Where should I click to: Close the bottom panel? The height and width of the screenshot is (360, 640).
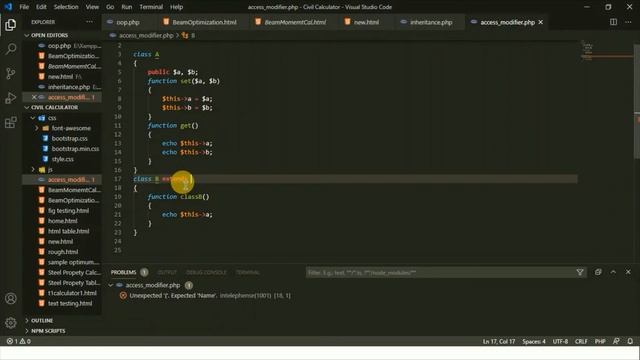[628, 272]
